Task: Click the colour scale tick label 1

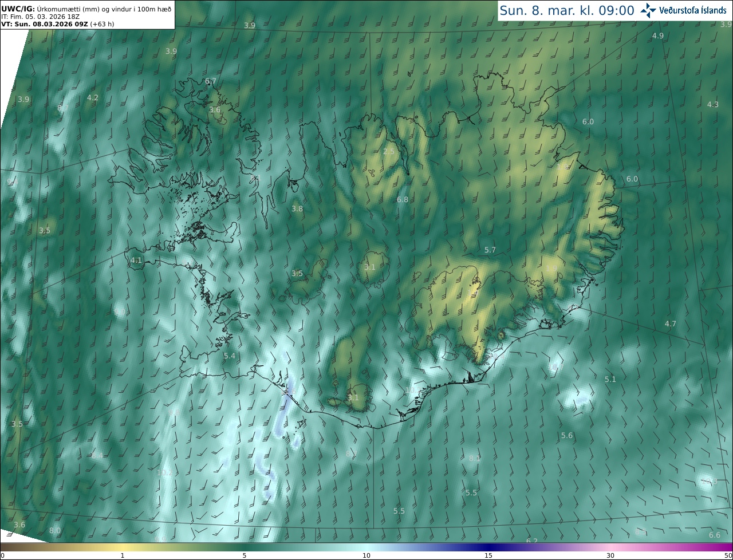Action: click(123, 556)
